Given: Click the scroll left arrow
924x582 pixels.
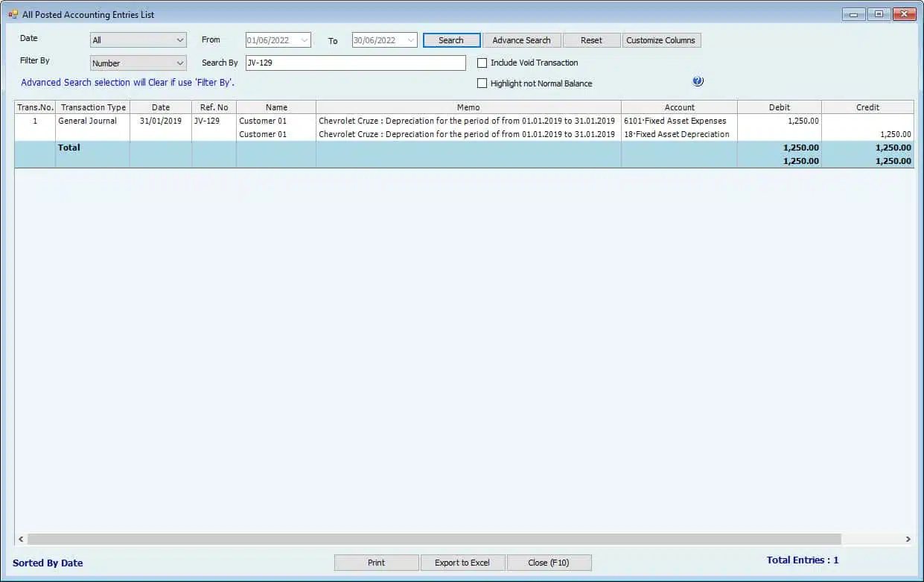Looking at the screenshot, I should (21, 539).
